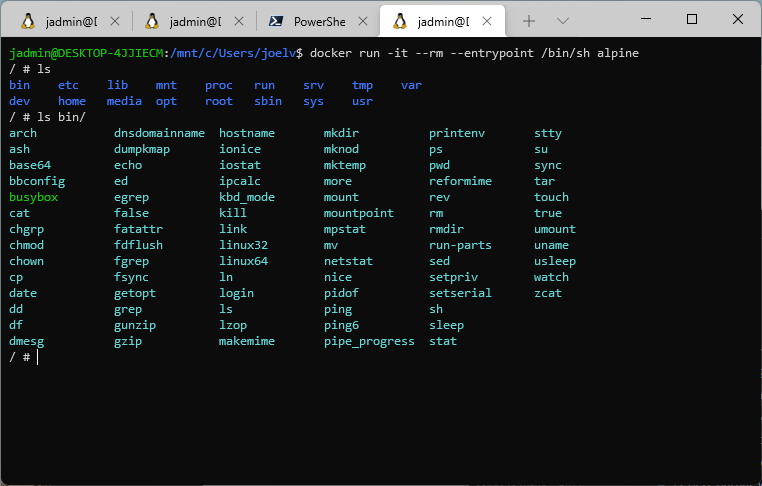Click the Tux icon on the first tab

(x=27, y=21)
